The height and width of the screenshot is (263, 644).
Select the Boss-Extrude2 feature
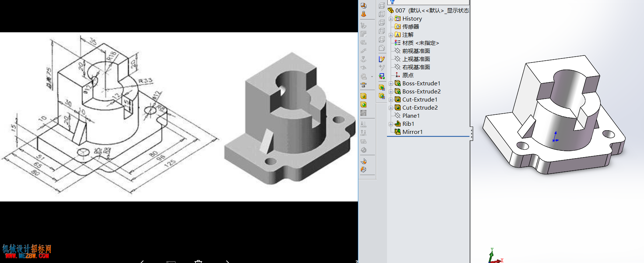[418, 92]
